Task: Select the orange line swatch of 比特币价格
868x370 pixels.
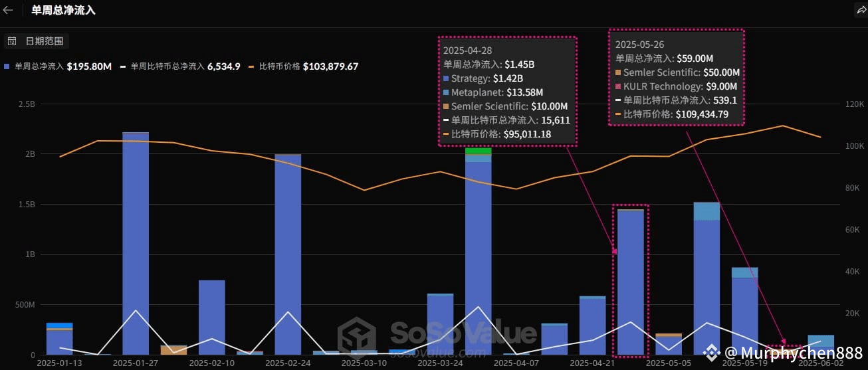Action: pyautogui.click(x=252, y=66)
